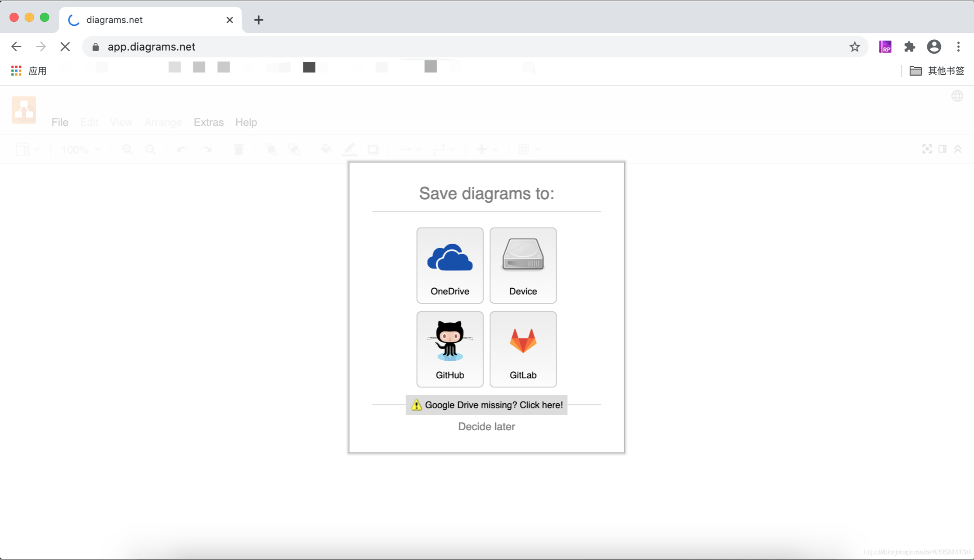The image size is (974, 560).
Task: Click the purple RP extension icon
Action: (885, 47)
